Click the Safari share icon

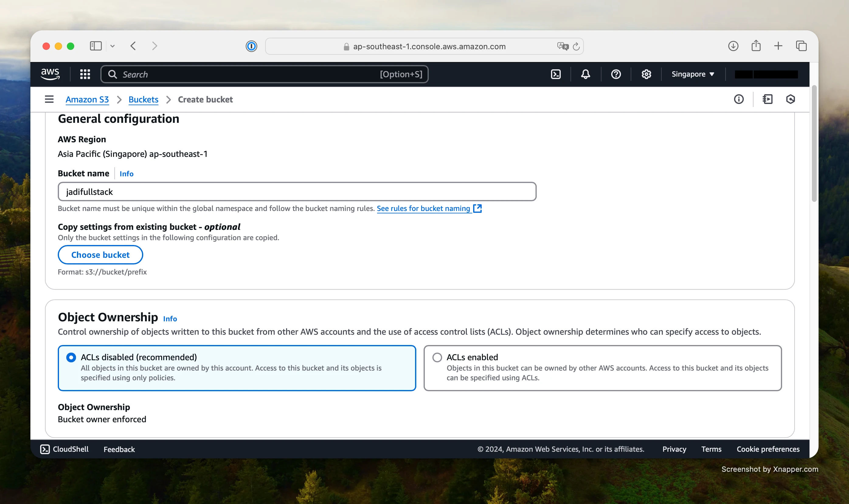pyautogui.click(x=756, y=46)
